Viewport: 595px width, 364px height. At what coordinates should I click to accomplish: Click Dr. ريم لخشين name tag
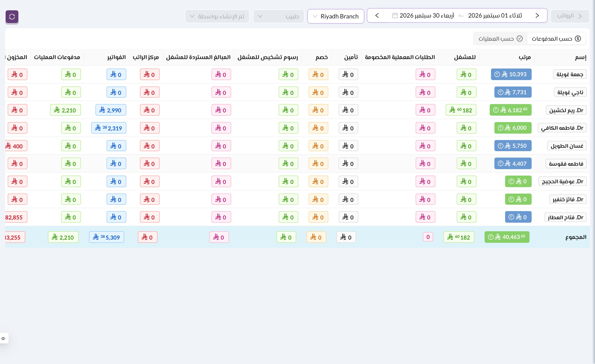coord(566,110)
